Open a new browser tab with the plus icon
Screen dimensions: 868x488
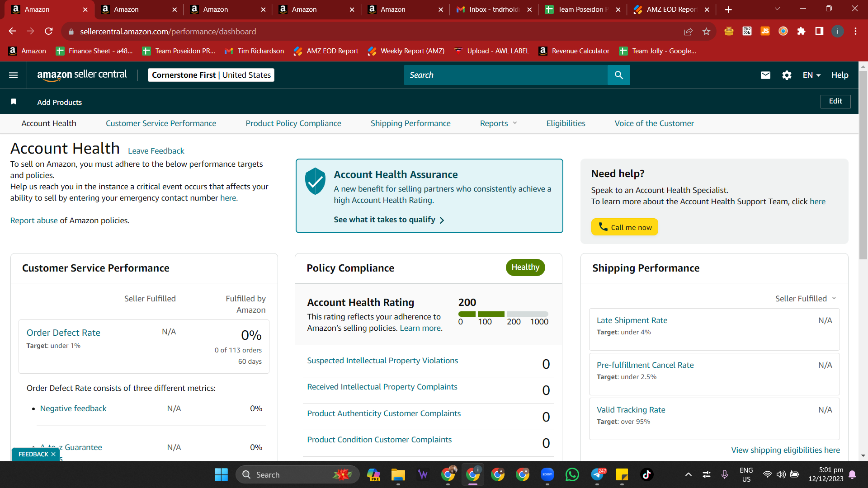(728, 9)
